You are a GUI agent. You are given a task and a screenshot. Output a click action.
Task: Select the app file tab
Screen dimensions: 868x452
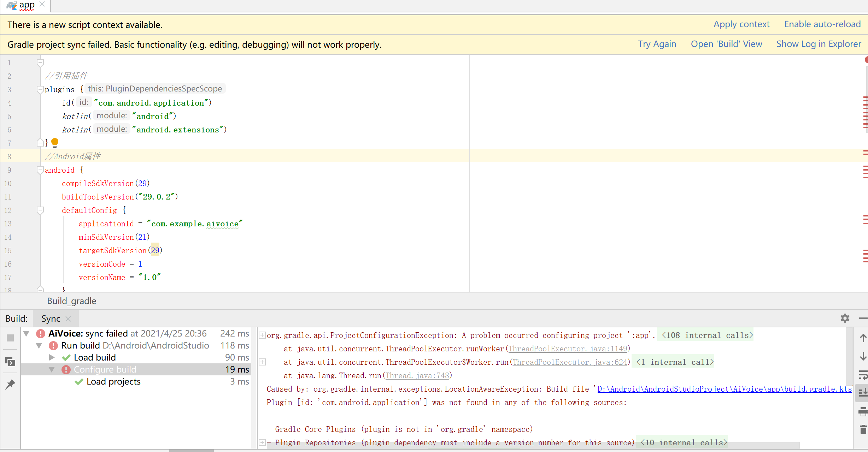pyautogui.click(x=25, y=5)
